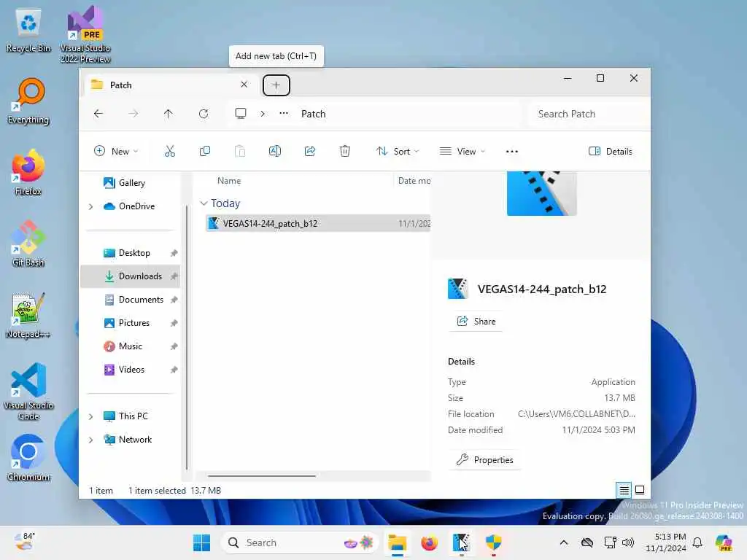Viewport: 747px width, 560px height.
Task: Open Properties from details pane
Action: pyautogui.click(x=484, y=460)
